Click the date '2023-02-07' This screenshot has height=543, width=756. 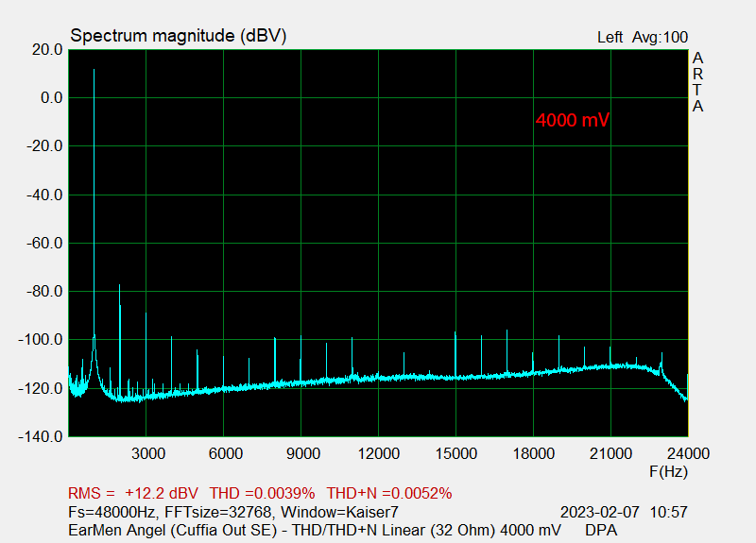point(600,512)
